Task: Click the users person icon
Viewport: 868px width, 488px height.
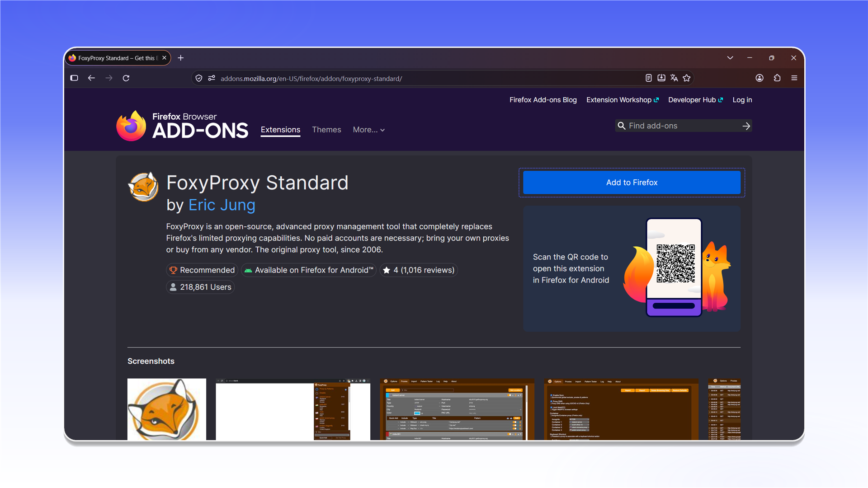Action: pyautogui.click(x=173, y=287)
